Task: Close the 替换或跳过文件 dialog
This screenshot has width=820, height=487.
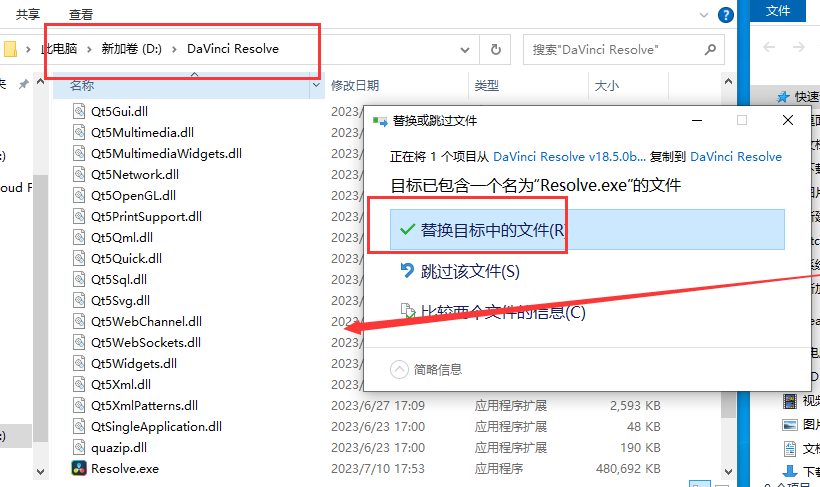Action: point(788,120)
